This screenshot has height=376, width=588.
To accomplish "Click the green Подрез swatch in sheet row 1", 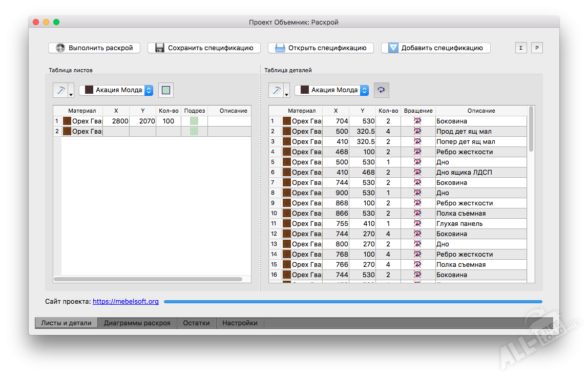I will 194,121.
